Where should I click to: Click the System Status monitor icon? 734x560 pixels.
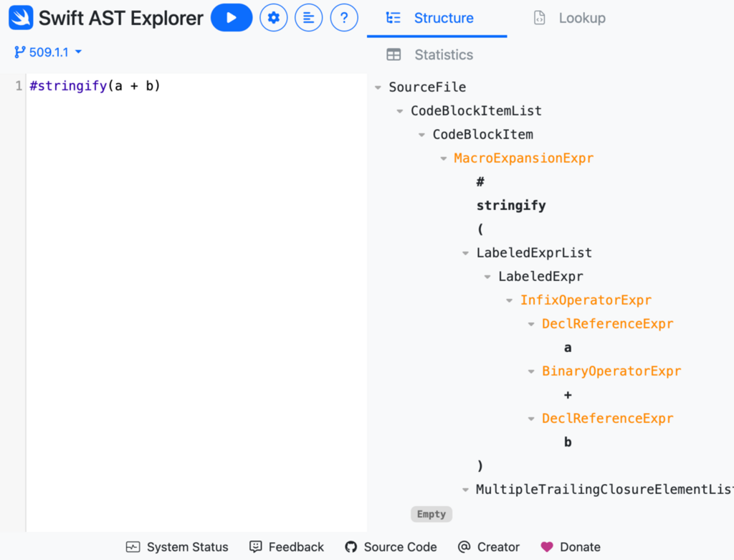133,547
